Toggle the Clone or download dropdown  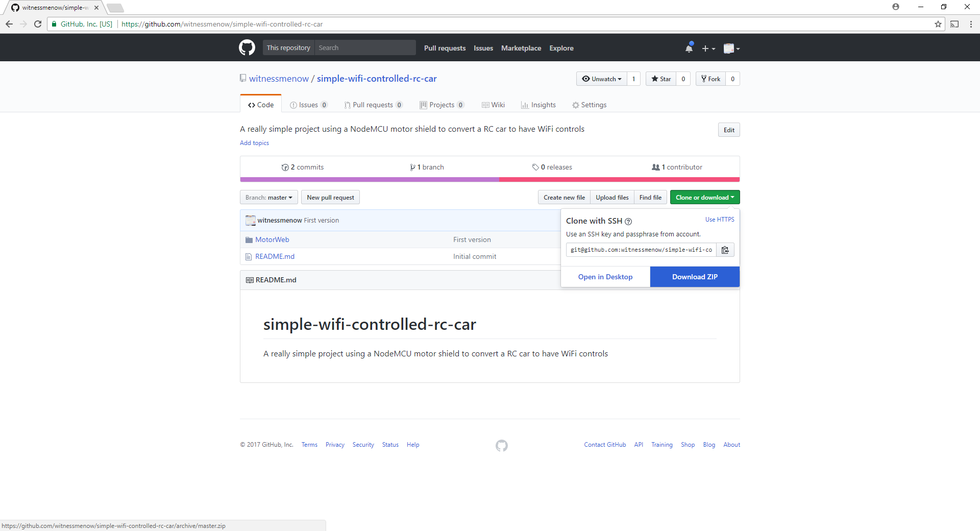(x=705, y=198)
